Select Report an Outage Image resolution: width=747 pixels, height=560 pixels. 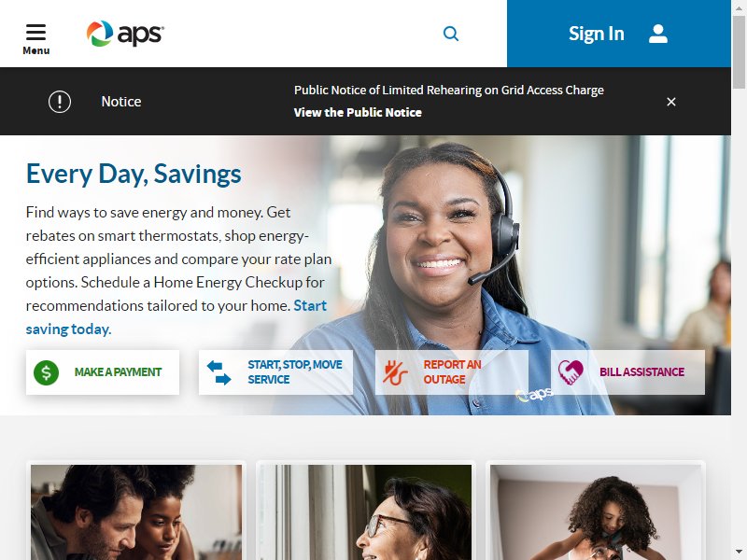point(452,372)
